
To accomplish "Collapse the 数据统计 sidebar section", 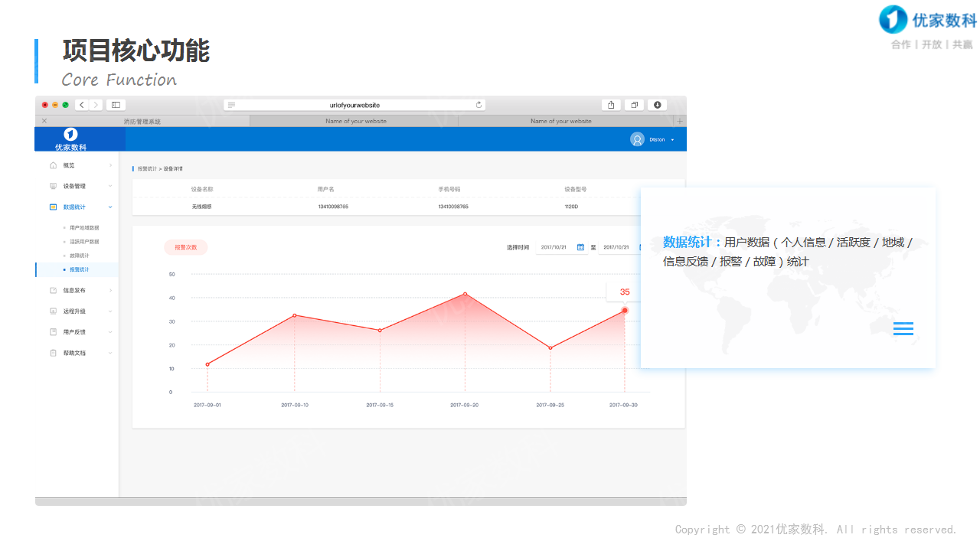I will pyautogui.click(x=110, y=207).
